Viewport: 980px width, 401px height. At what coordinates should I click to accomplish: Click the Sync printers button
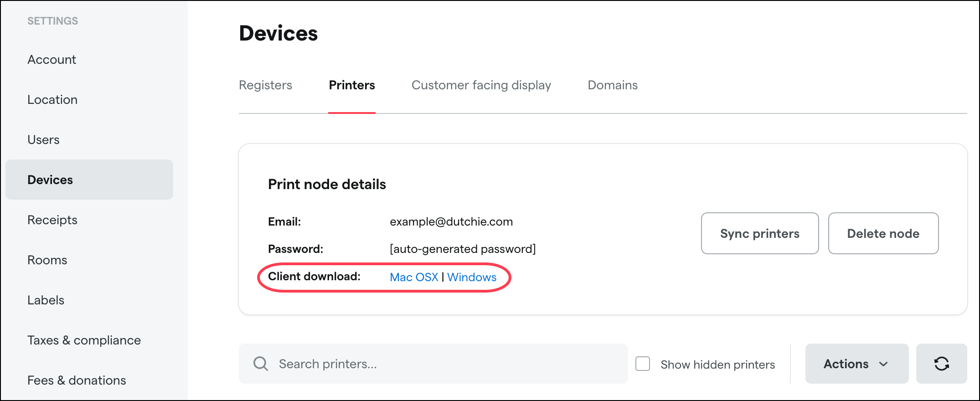[x=759, y=233]
